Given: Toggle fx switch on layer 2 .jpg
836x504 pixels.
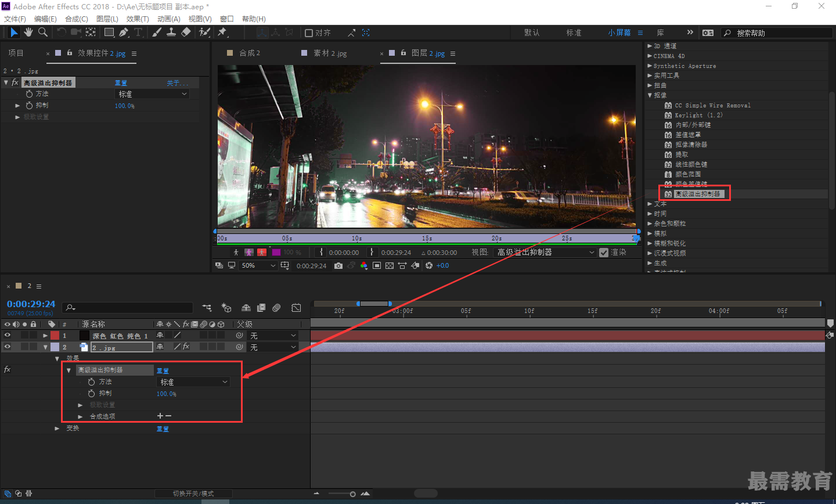Looking at the screenshot, I should [x=186, y=347].
